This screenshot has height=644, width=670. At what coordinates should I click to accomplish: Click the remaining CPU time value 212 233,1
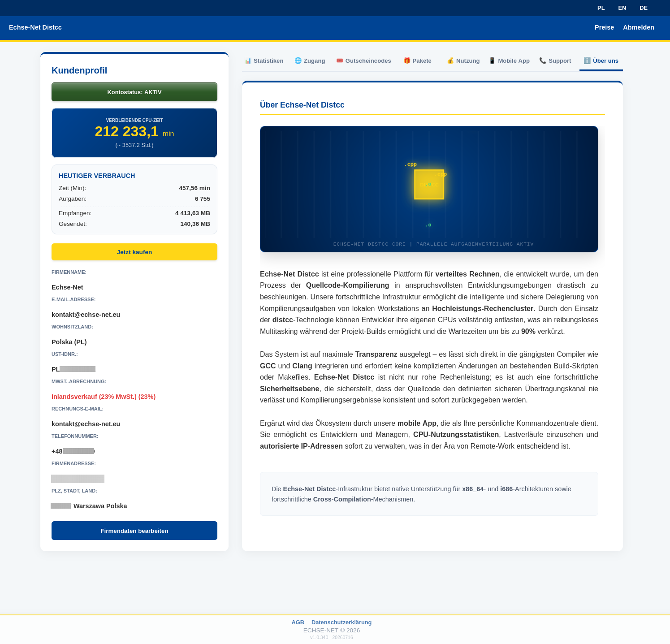[126, 131]
